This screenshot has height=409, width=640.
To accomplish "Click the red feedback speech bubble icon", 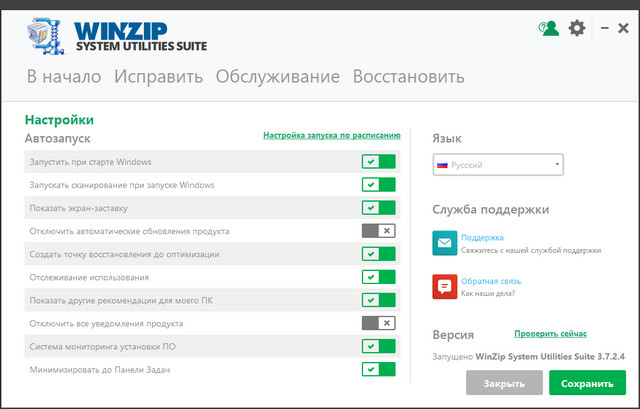I will (x=445, y=287).
